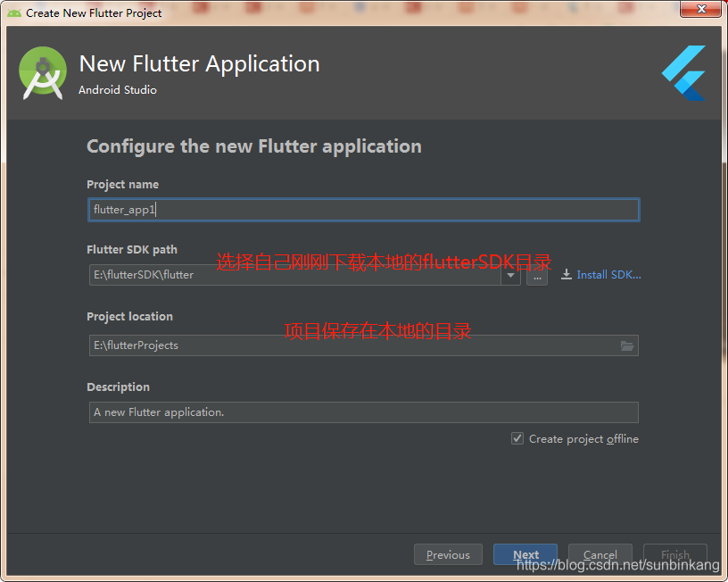This screenshot has width=728, height=582.
Task: Click the Project location input field
Action: 363,345
